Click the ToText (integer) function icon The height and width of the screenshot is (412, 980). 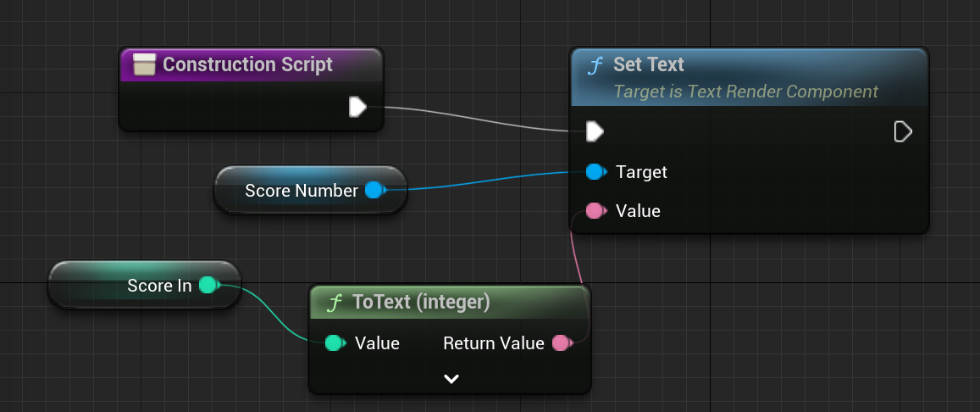pos(335,302)
